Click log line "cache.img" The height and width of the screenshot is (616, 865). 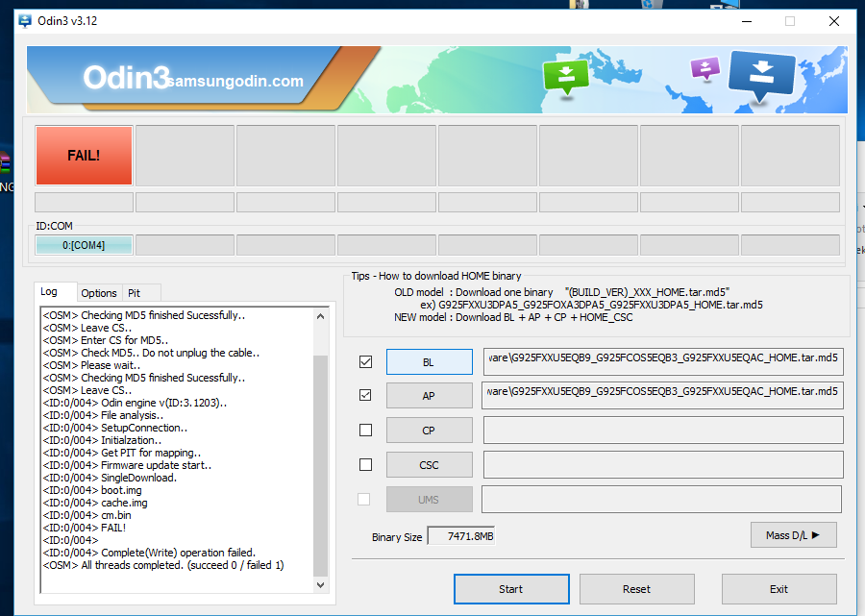(x=124, y=503)
